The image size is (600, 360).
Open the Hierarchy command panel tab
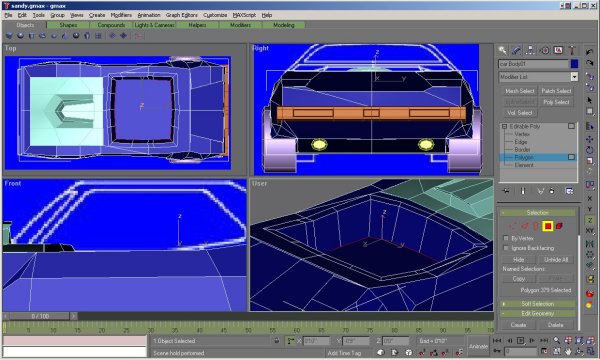click(530, 50)
